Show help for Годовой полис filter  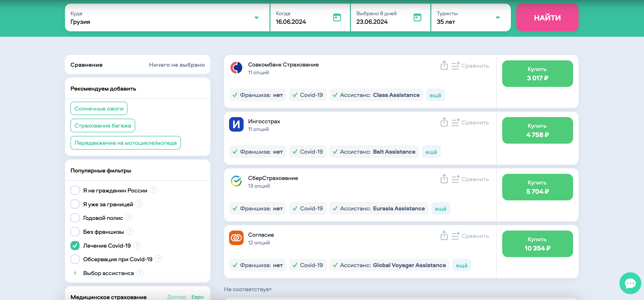[x=129, y=218]
